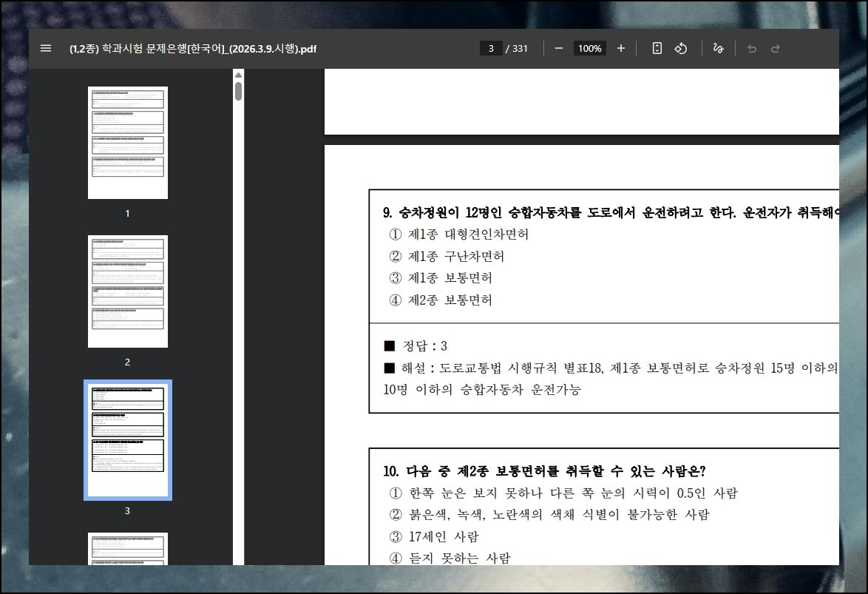Click the thumbnail panel scroll up arrow
This screenshot has width=868, height=594.
point(239,75)
